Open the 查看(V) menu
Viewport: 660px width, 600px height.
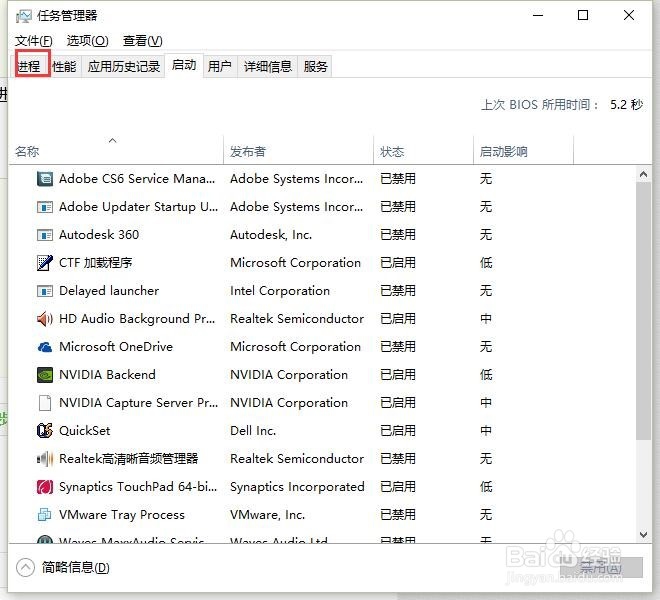(143, 41)
